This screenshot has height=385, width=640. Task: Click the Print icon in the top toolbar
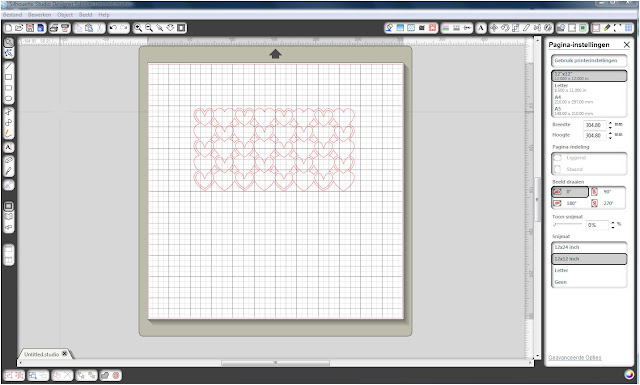pos(54,28)
